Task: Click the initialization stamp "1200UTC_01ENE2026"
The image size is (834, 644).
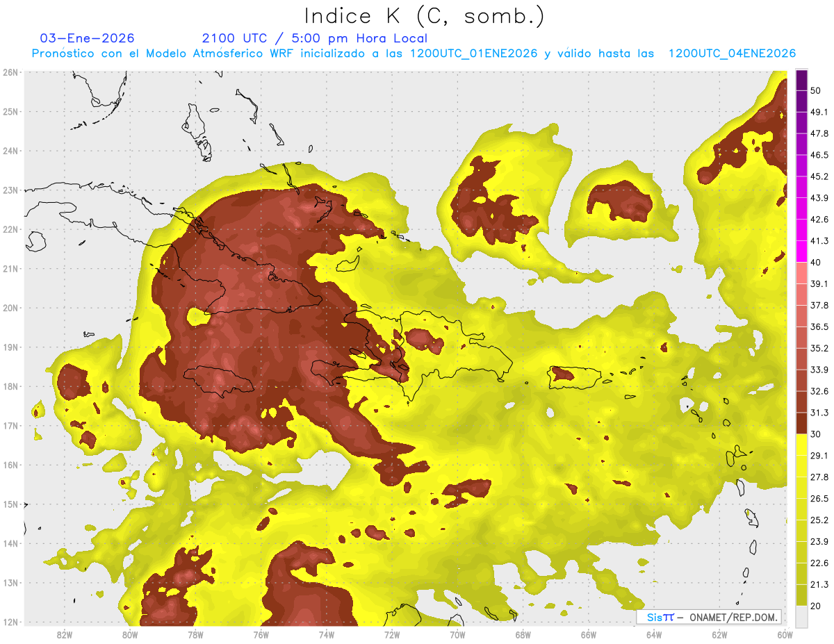Action: pos(473,53)
